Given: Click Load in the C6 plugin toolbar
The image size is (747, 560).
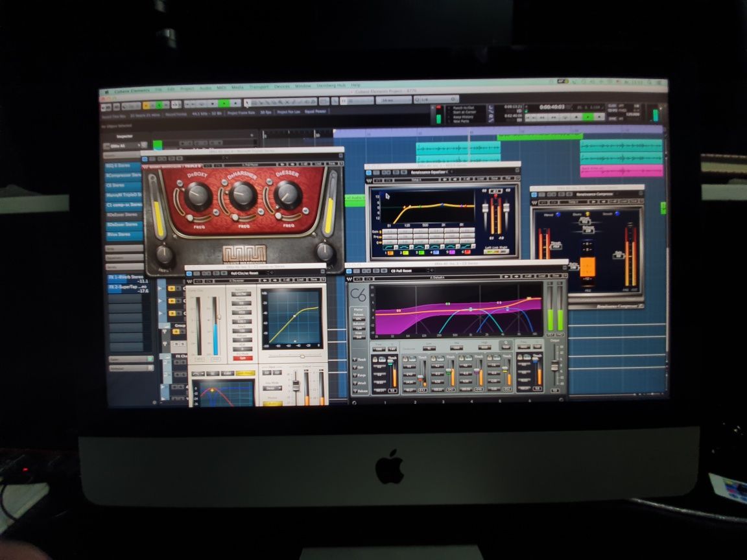Looking at the screenshot, I should pos(542,275).
